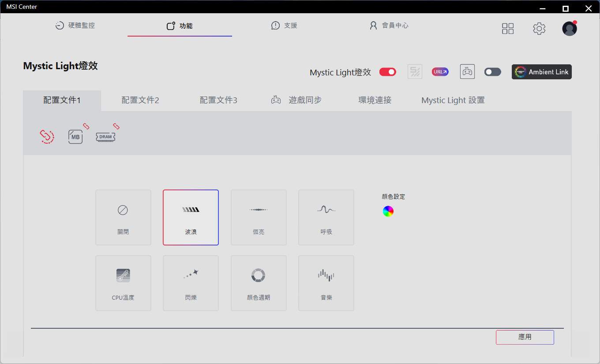
Task: Open the user profile avatar
Action: point(569,29)
